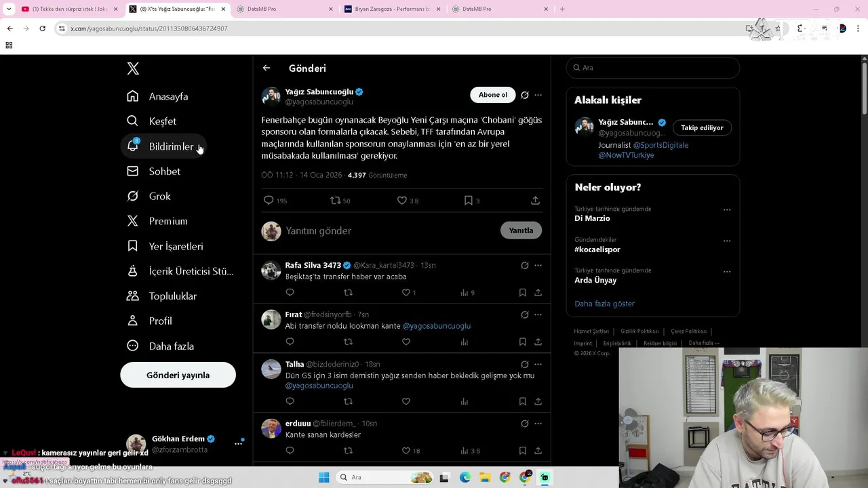Reply to Rafa Silva 3473's comment
868x488 pixels.
click(x=290, y=293)
